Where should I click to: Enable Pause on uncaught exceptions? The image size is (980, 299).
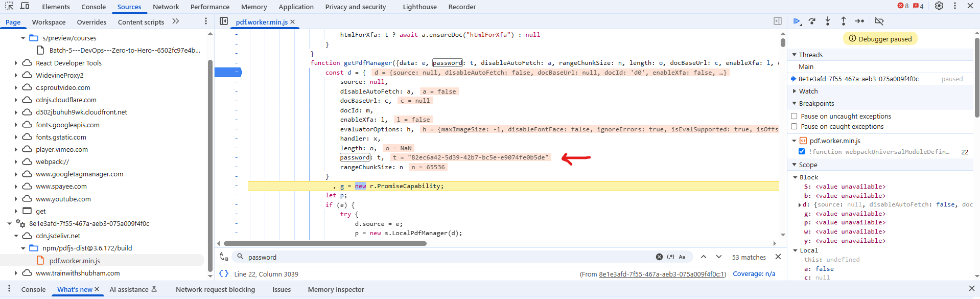(x=794, y=117)
